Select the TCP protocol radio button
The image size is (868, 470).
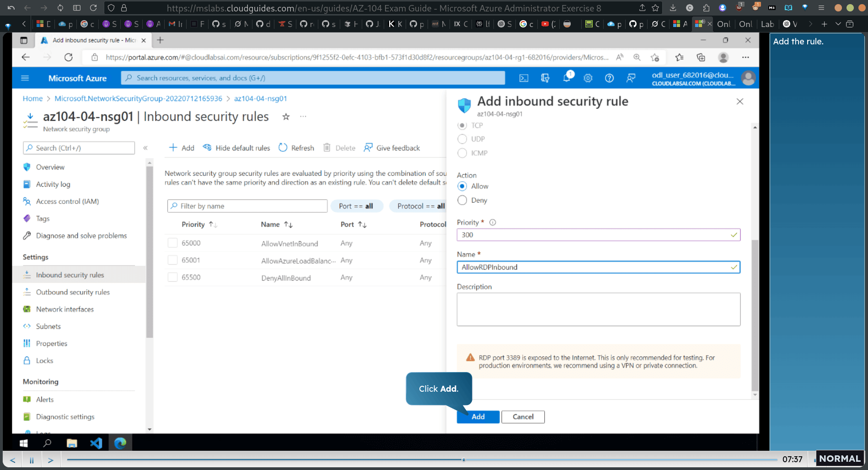462,125
